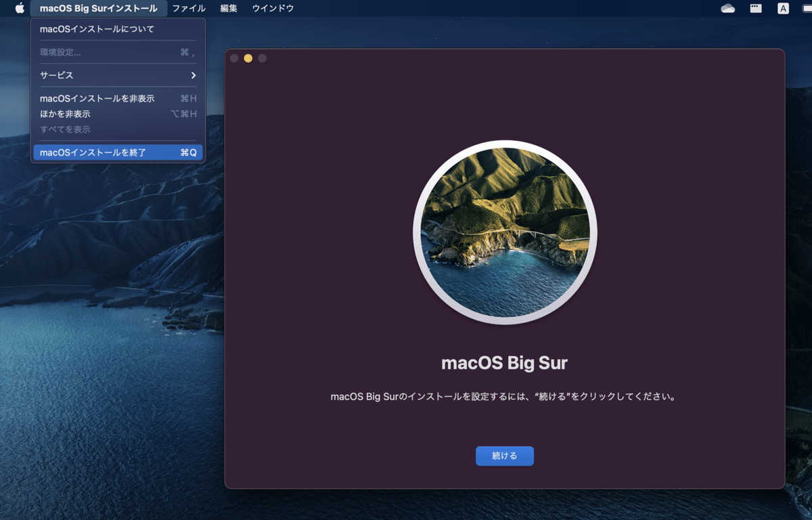This screenshot has width=812, height=520.
Task: Open the Apple menu icon
Action: pyautogui.click(x=20, y=8)
